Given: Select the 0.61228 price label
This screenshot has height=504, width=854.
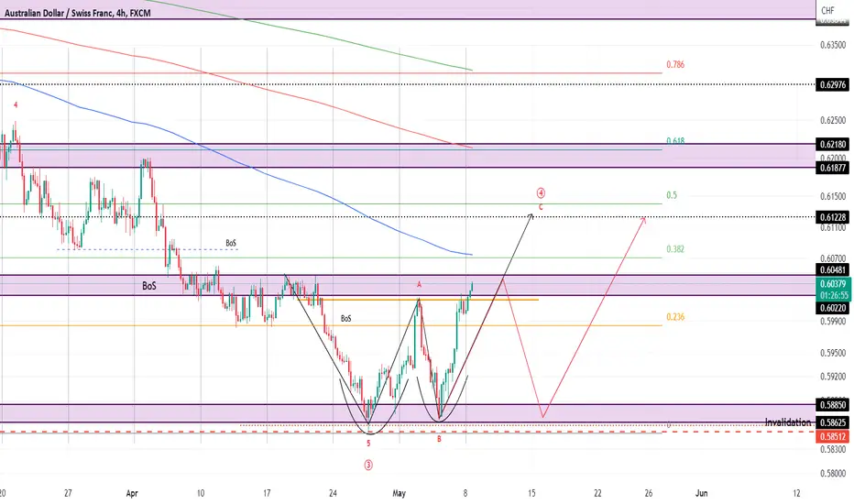Looking at the screenshot, I should click(833, 217).
